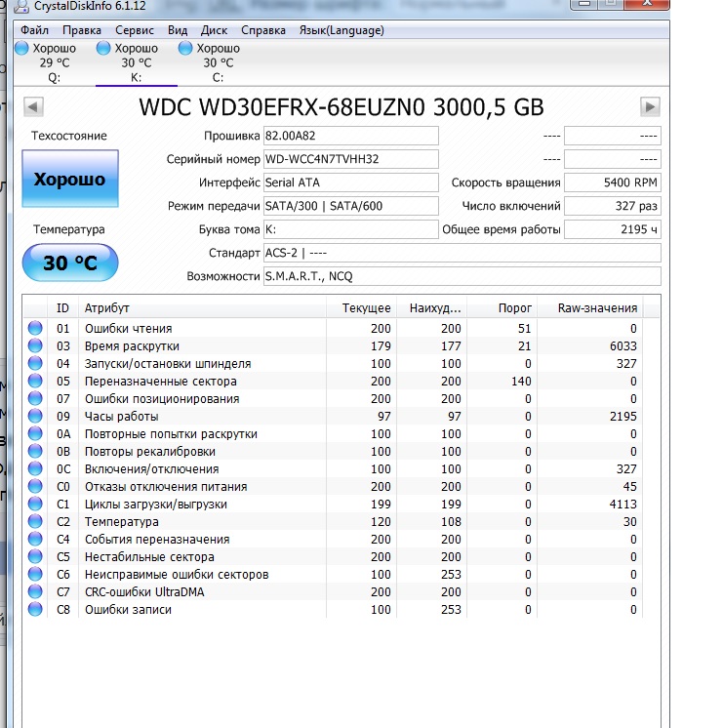The image size is (723, 728).
Task: Select the CRC-ошибки UltraDMA attribute text
Action: tap(144, 592)
